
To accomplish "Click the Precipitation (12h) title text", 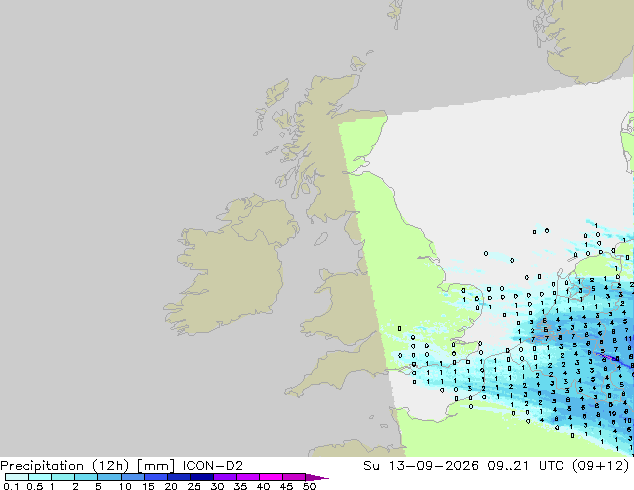I will [x=65, y=466].
